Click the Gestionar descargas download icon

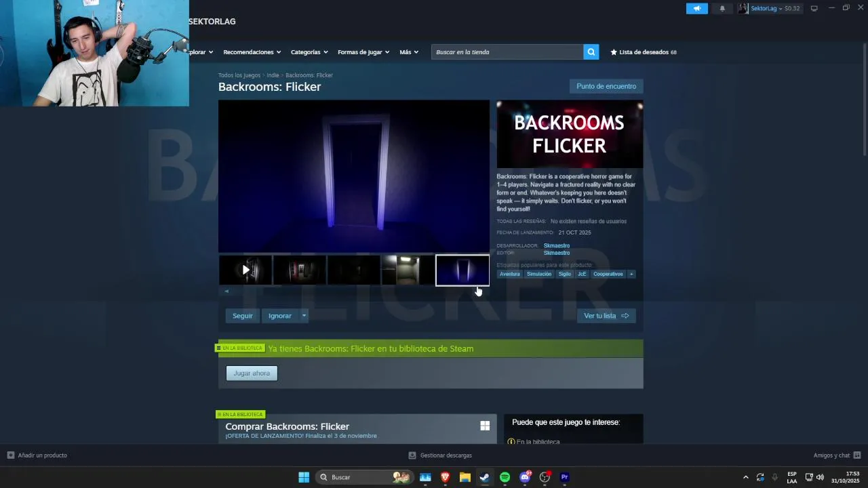412,455
